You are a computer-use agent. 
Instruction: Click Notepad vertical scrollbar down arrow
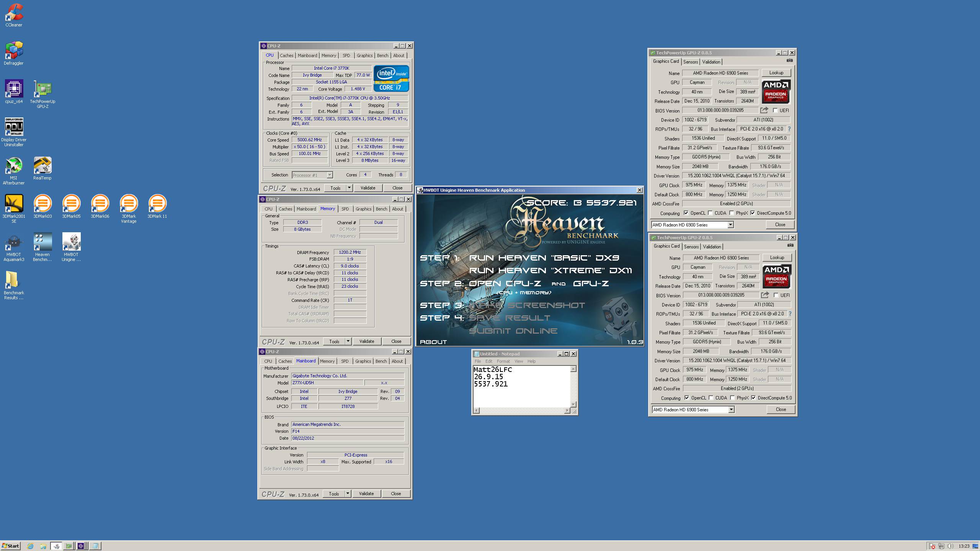pos(573,404)
